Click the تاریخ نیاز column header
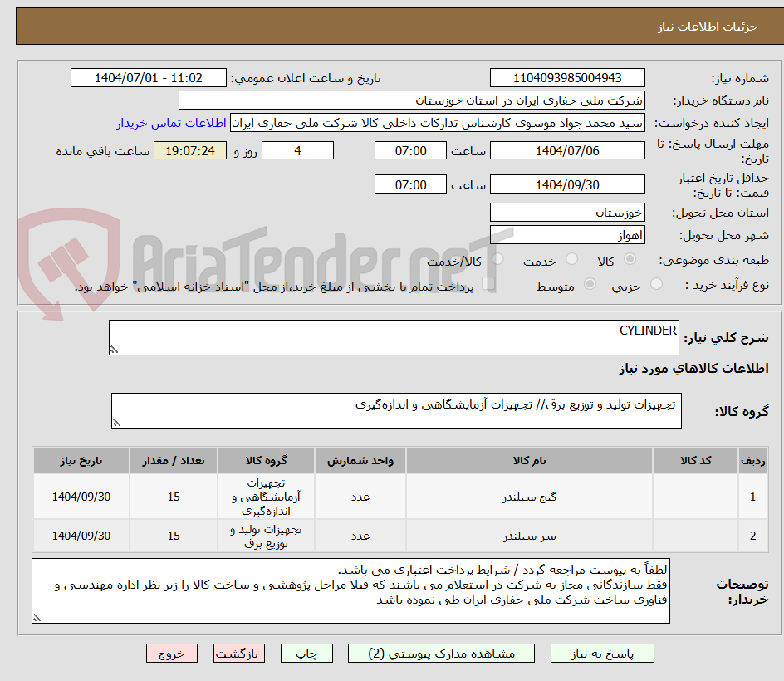Screen dimensions: 784x681 tap(81, 460)
